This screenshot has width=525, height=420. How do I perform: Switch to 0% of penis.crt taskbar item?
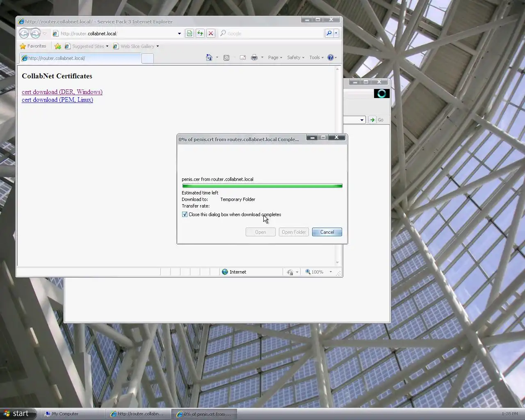[x=204, y=414]
